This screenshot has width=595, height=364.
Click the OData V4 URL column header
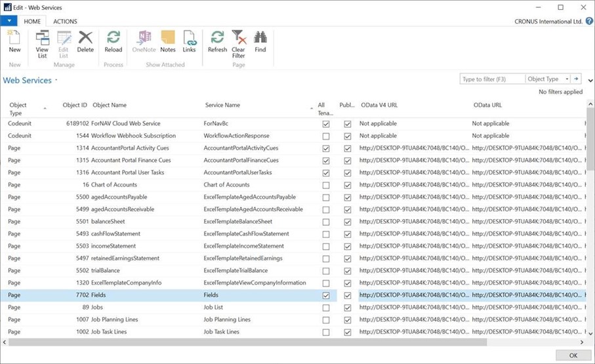pyautogui.click(x=379, y=105)
